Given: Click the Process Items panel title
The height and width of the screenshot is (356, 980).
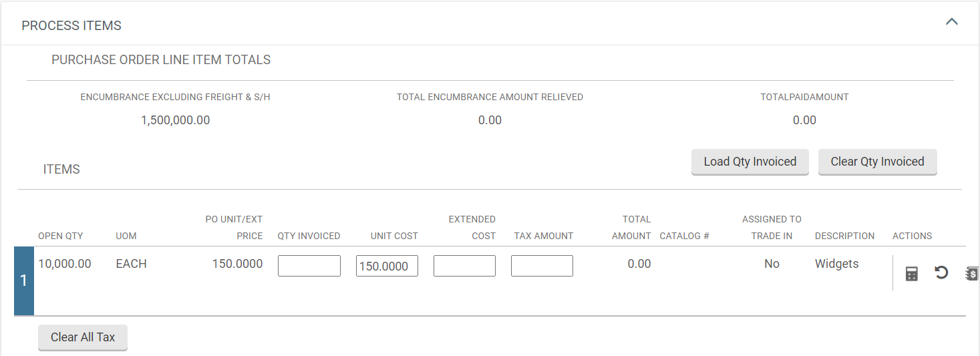Looking at the screenshot, I should point(71,26).
